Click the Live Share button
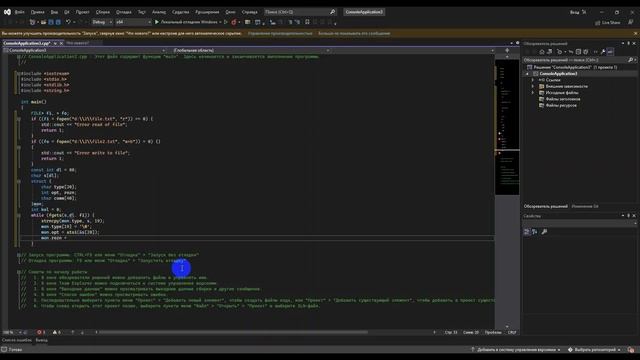This screenshot has width=640, height=360. coord(608,23)
